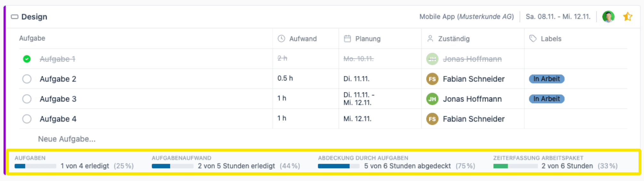
Task: Click Jonas Hoffmann's avatar on Aufgabe 3
Action: click(432, 99)
